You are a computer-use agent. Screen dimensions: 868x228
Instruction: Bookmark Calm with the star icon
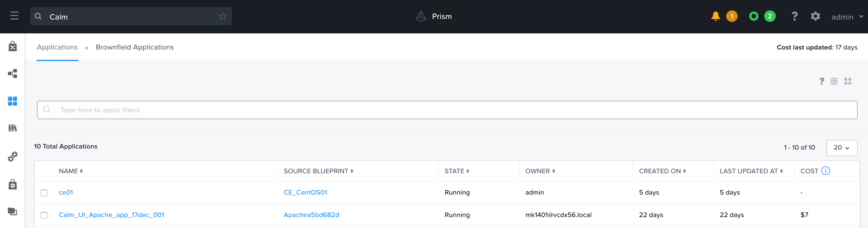point(222,16)
